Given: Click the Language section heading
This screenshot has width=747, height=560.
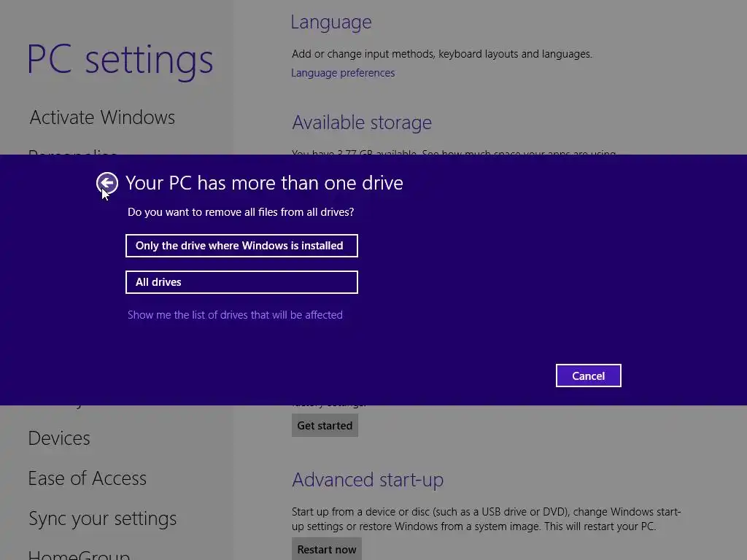Looking at the screenshot, I should pyautogui.click(x=331, y=23).
